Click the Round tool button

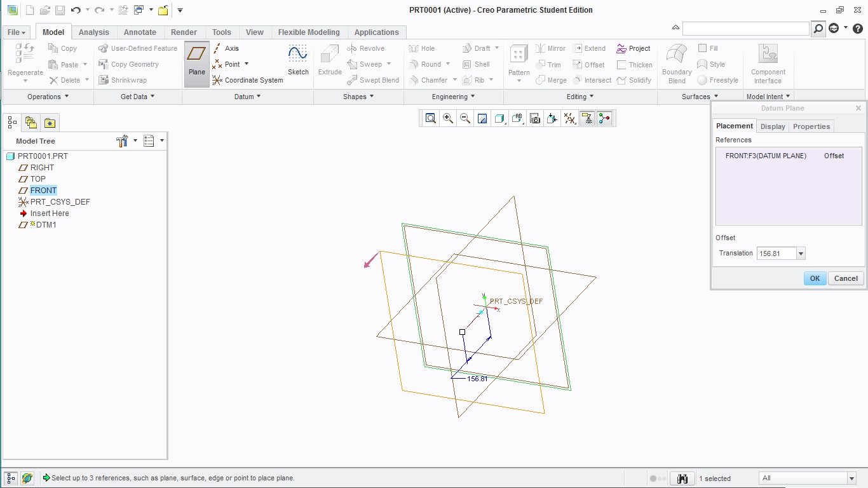(x=426, y=64)
